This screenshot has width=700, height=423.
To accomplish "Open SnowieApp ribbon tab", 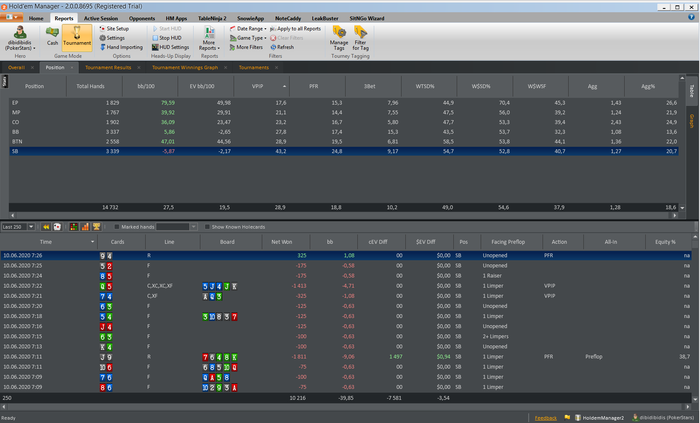I will click(x=250, y=18).
